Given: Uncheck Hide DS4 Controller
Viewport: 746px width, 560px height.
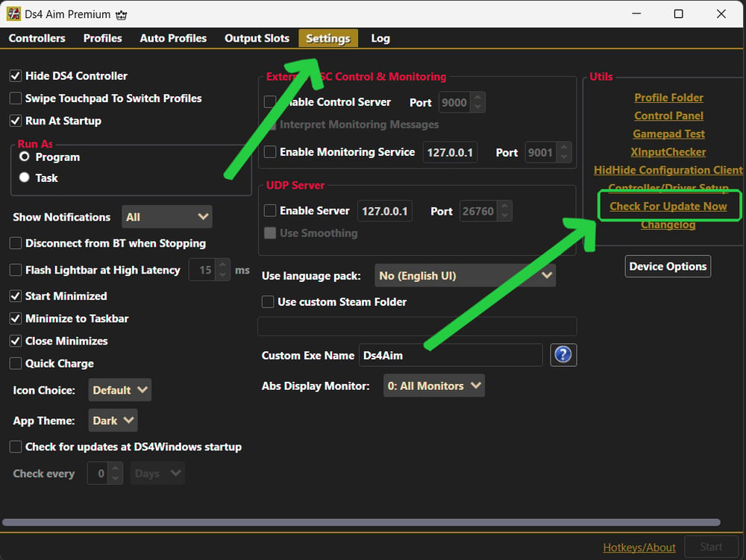Looking at the screenshot, I should [x=15, y=75].
